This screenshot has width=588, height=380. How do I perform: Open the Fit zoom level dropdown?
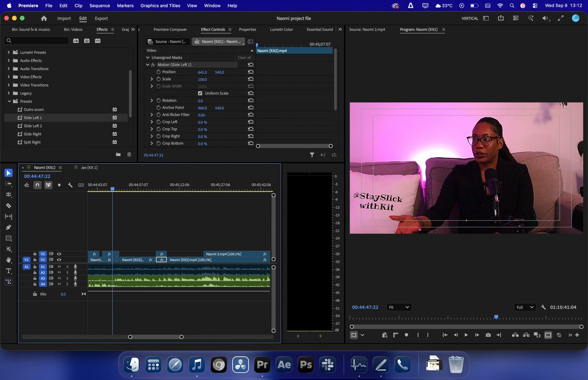398,307
